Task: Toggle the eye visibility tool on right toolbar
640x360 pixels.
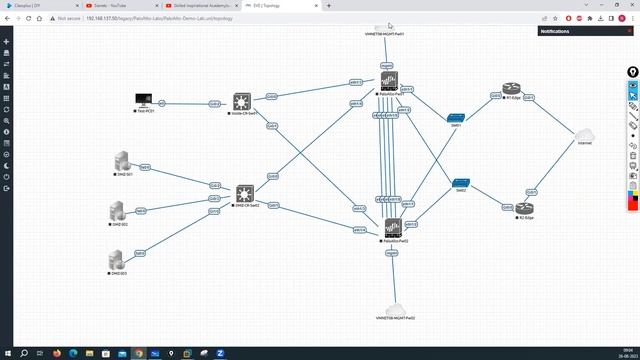Action: click(633, 85)
